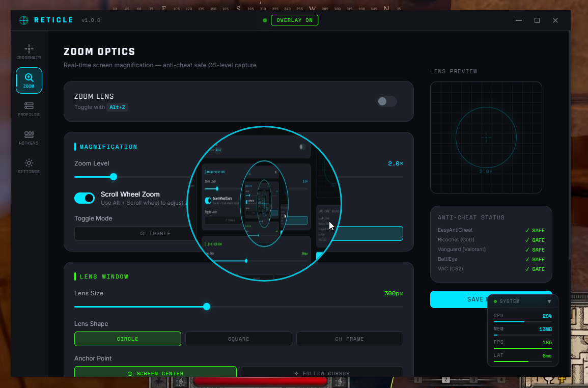Click the CPU usage bar
Screen dimensions: 588x388
[x=522, y=322]
